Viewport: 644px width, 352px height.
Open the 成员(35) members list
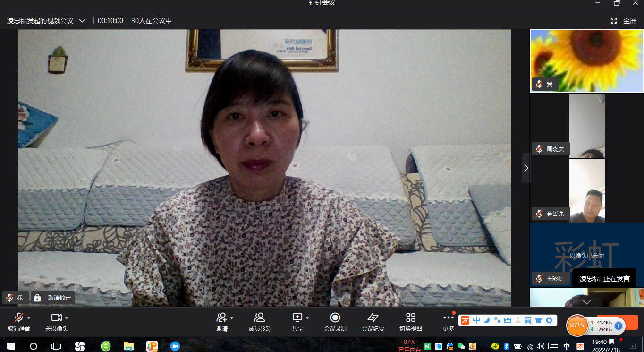[x=259, y=318]
